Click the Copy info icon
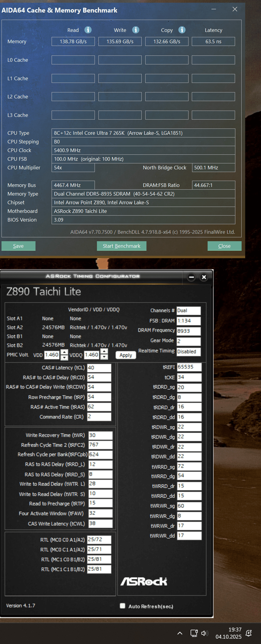 (x=182, y=30)
